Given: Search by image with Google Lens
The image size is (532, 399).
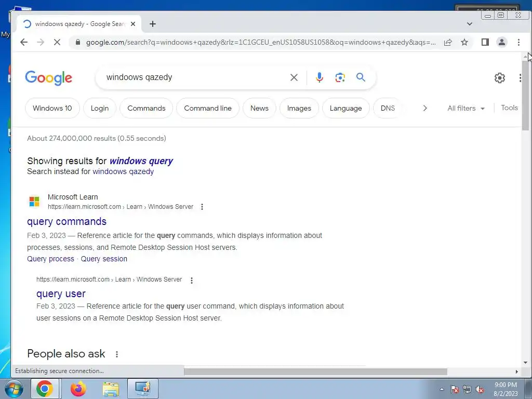Looking at the screenshot, I should point(340,77).
